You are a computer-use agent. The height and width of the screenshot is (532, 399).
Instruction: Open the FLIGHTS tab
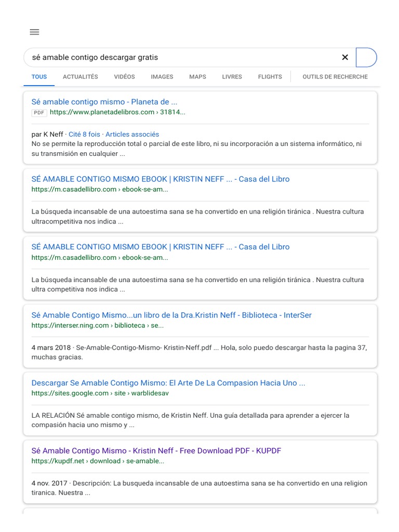270,77
